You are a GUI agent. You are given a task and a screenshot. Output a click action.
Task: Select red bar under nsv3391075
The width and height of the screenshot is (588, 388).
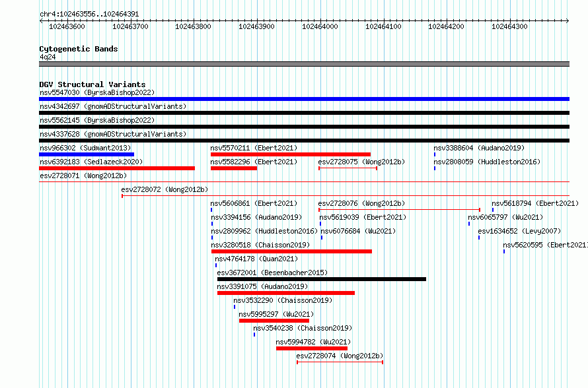[x=286, y=293]
